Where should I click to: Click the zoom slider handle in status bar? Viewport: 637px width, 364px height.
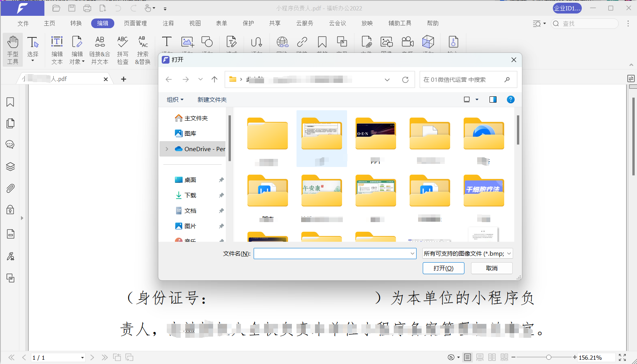click(x=549, y=357)
